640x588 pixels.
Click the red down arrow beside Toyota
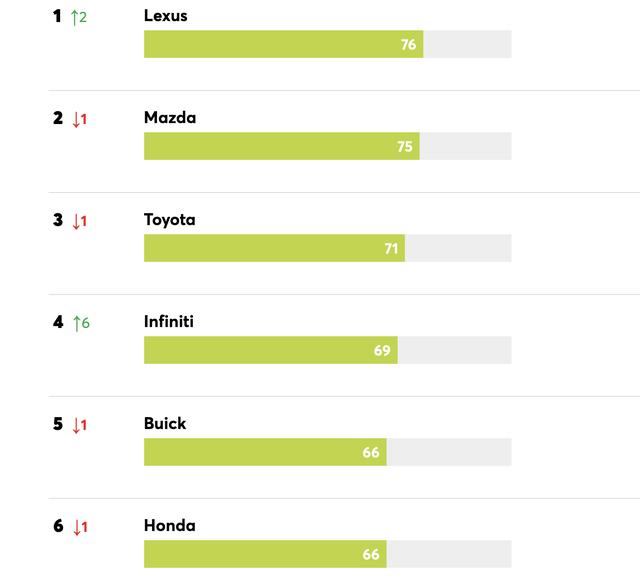point(75,221)
